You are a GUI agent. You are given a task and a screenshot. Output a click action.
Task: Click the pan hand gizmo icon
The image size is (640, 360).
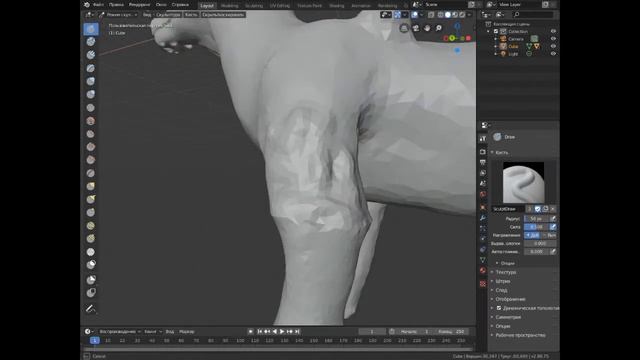(x=427, y=28)
